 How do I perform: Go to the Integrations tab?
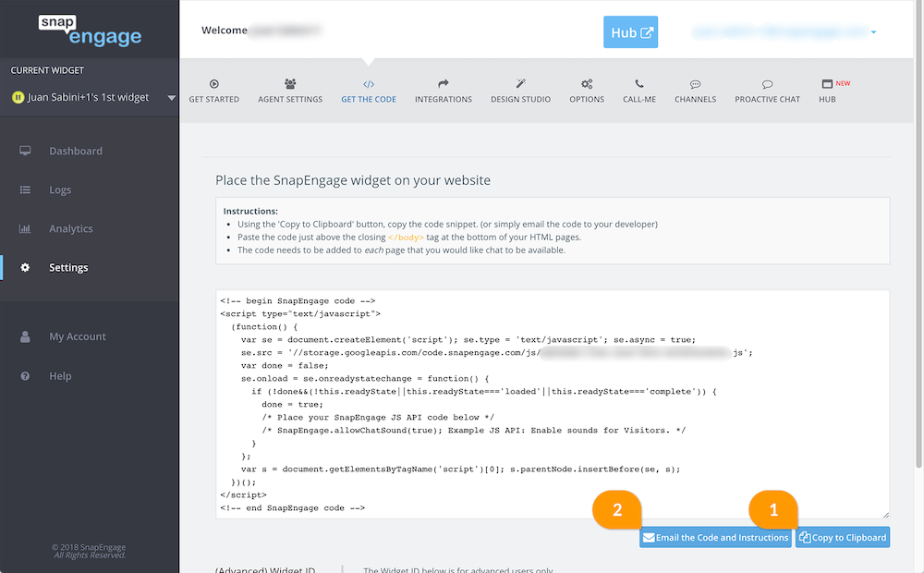(x=444, y=91)
